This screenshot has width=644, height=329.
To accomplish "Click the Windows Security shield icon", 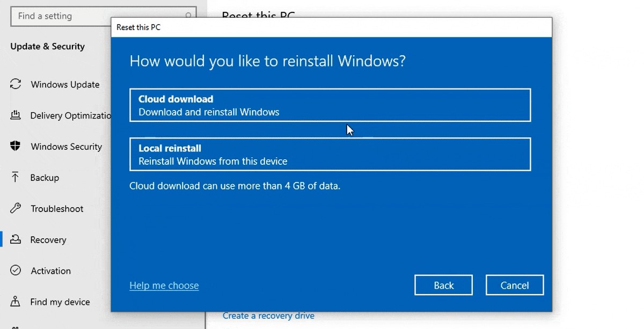I will pos(16,146).
